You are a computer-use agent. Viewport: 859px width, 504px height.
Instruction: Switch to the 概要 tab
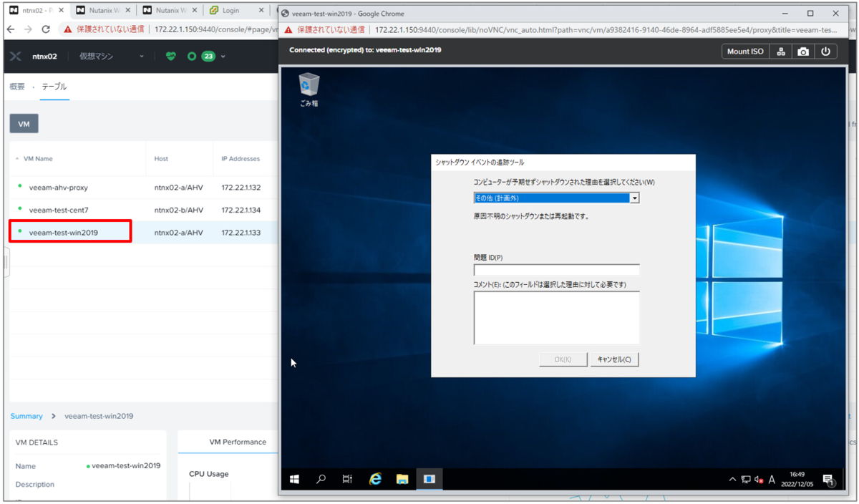click(x=17, y=87)
